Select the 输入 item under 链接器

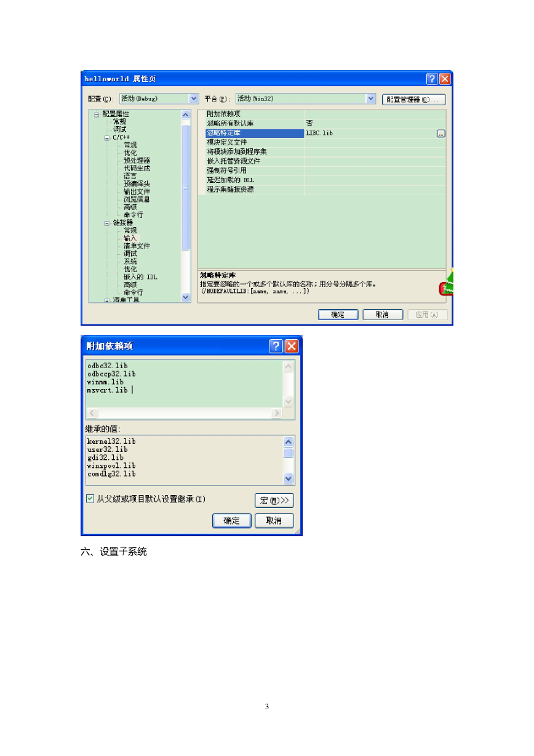(130, 238)
